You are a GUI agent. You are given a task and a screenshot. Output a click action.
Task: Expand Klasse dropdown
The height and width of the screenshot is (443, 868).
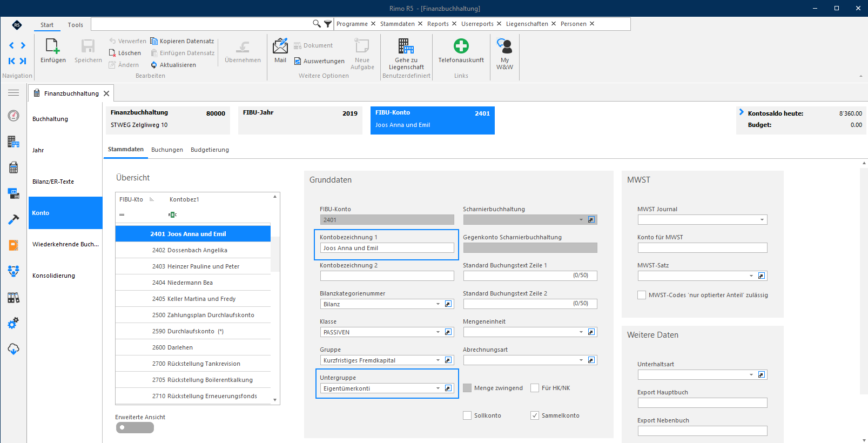(x=438, y=332)
